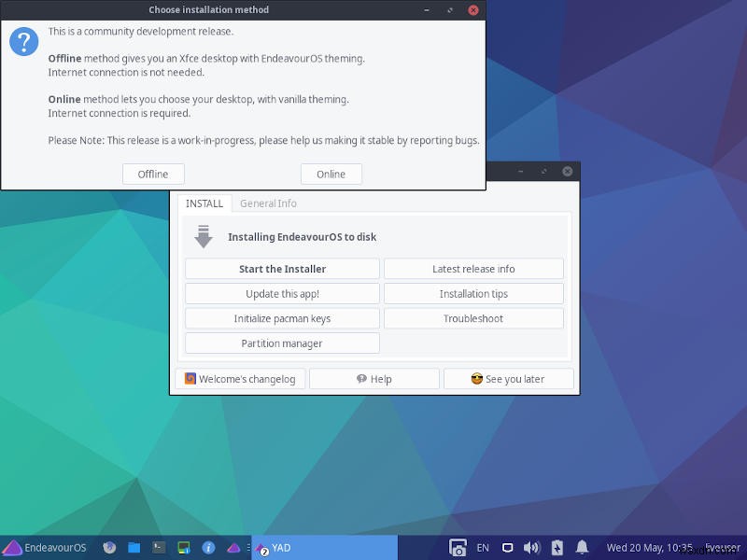This screenshot has width=747, height=560.
Task: Click the notification bell in the system tray
Action: point(582,547)
